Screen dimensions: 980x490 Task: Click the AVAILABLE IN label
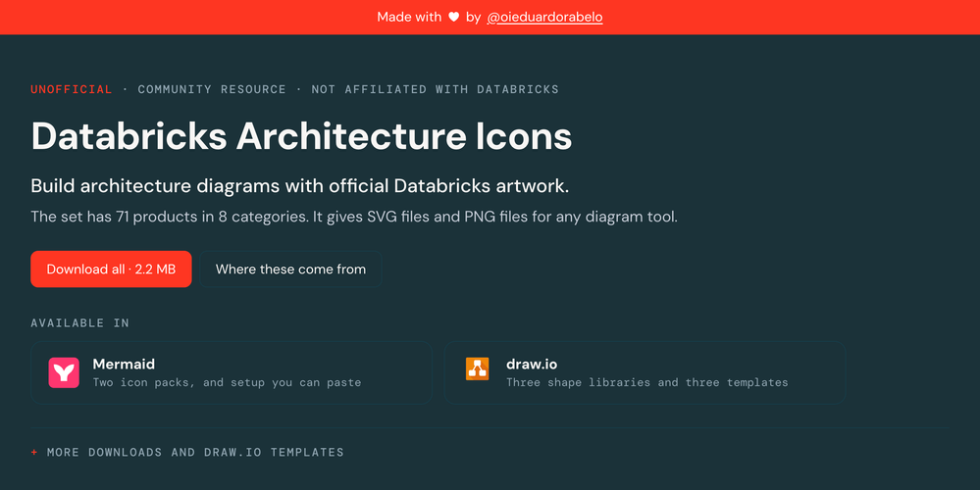pos(80,322)
